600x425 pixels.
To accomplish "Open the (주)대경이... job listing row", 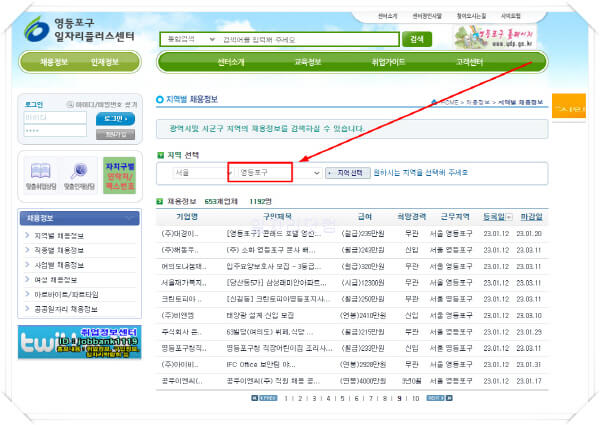I will (352, 234).
